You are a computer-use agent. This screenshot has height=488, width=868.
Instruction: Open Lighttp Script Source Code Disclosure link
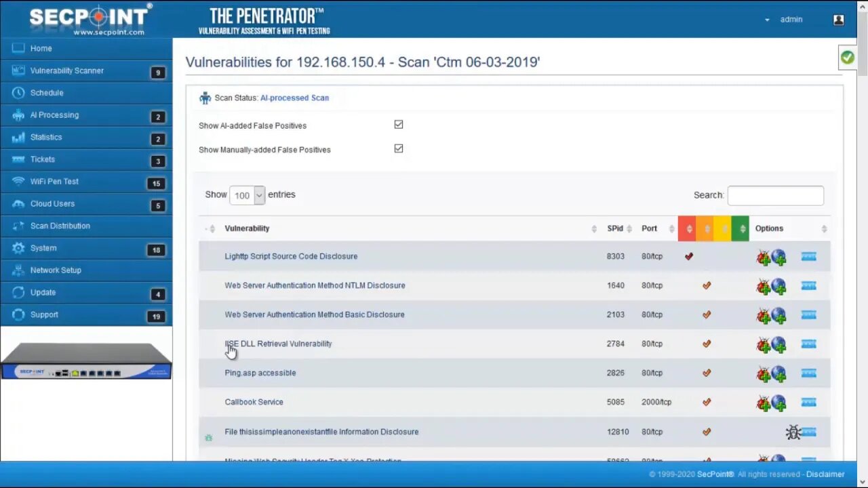tap(291, 256)
